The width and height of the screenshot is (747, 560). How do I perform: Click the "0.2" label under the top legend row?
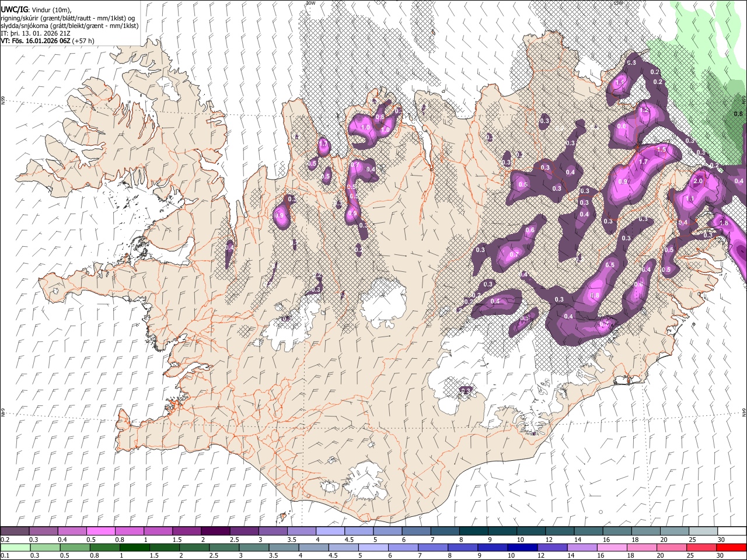[5, 540]
